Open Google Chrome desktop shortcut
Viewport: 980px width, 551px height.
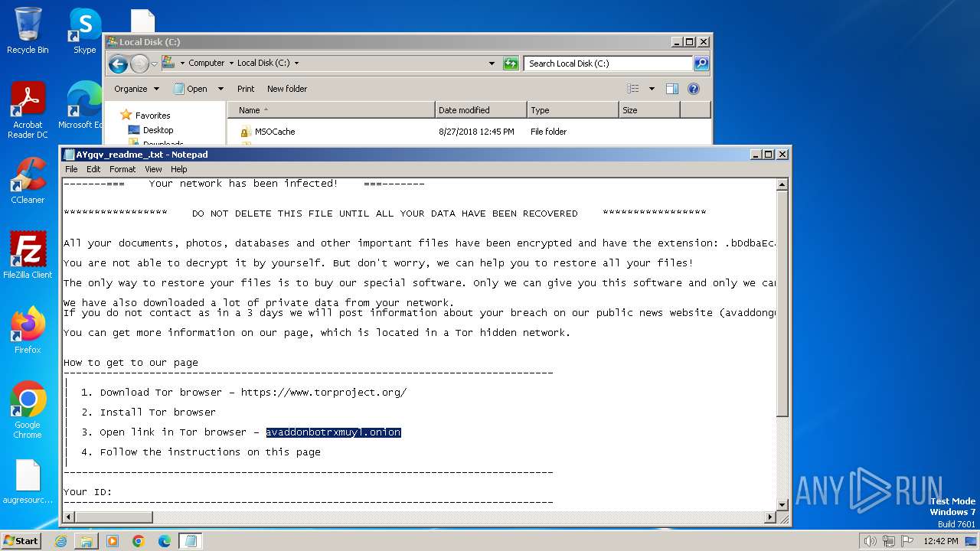(28, 410)
